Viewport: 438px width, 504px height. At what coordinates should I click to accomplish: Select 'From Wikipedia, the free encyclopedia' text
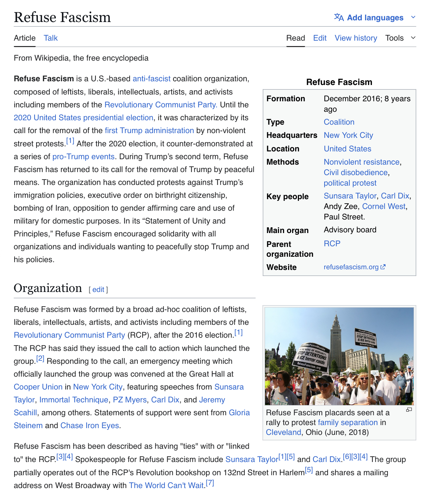coord(81,58)
